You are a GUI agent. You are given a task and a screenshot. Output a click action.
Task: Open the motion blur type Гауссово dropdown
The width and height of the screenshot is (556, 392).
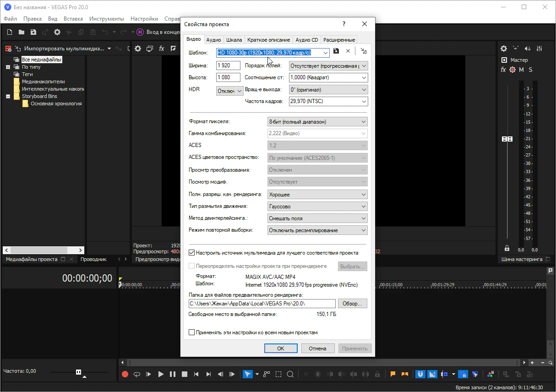coord(317,207)
